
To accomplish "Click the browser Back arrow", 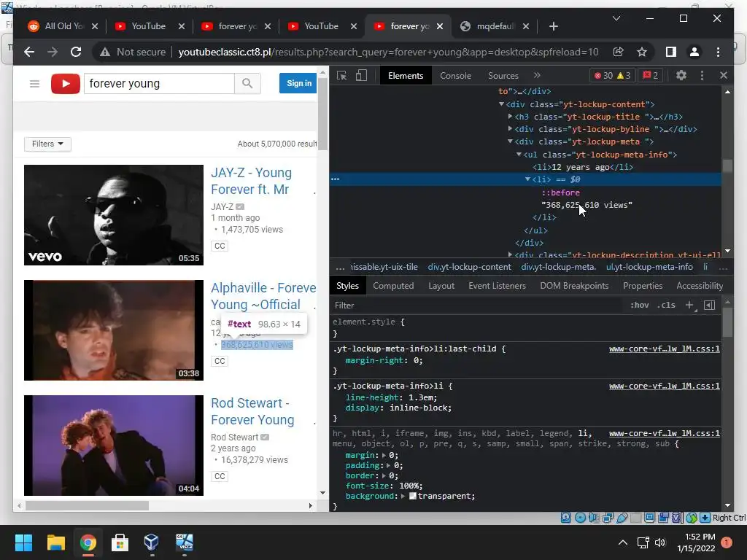I will coord(29,52).
